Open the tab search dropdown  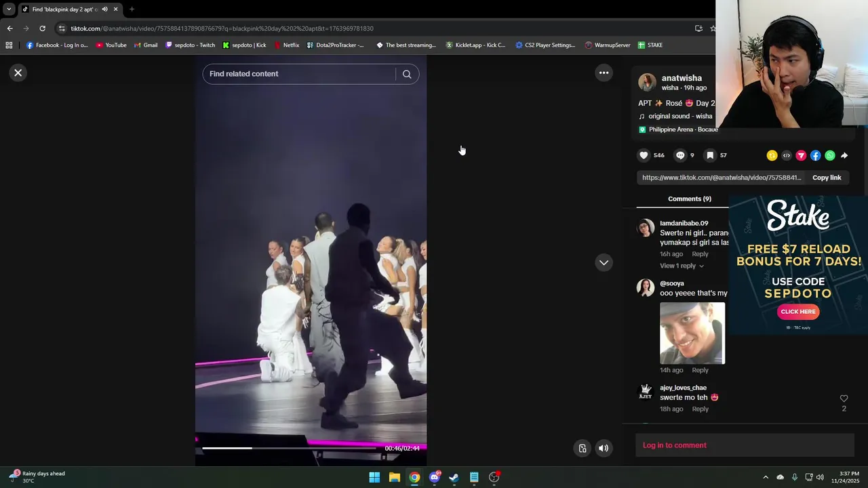[9, 9]
